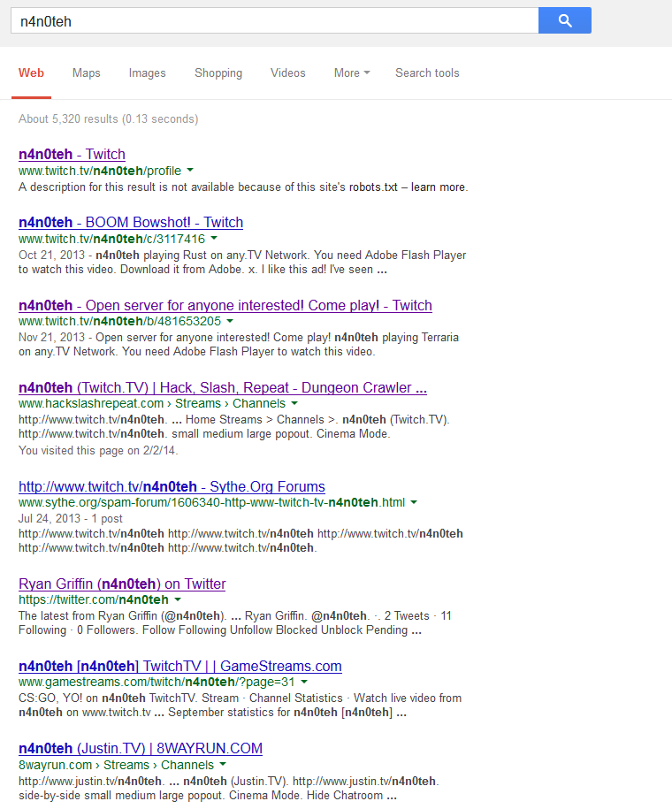Expand arrow beside twitch.tv/n4n0teh/c/3117416 URL

pyautogui.click(x=214, y=239)
